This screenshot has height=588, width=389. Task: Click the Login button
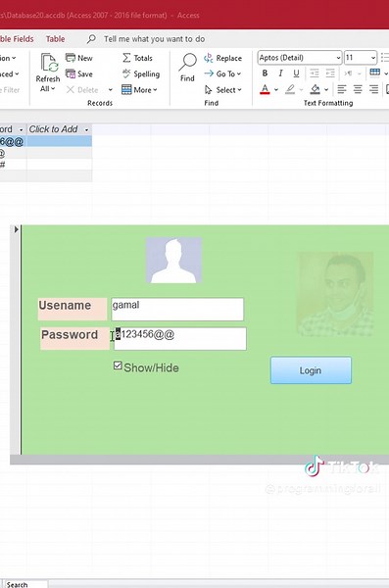pos(311,370)
